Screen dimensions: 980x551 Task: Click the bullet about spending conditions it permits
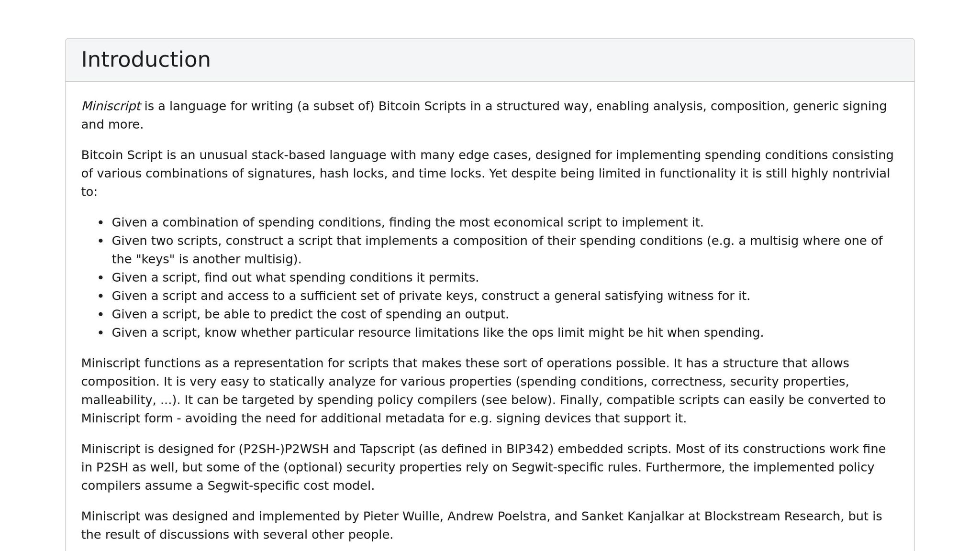tap(295, 277)
